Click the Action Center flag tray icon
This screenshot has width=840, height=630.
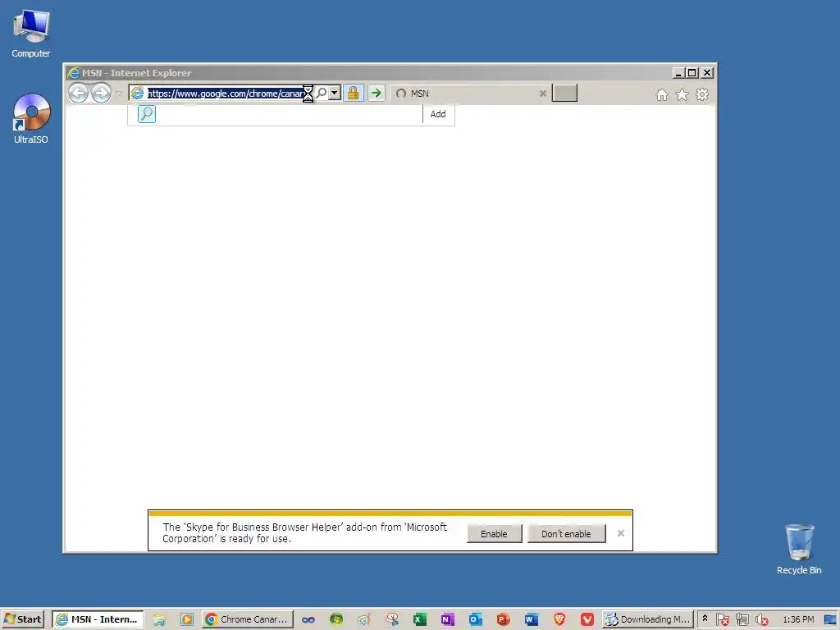722,620
